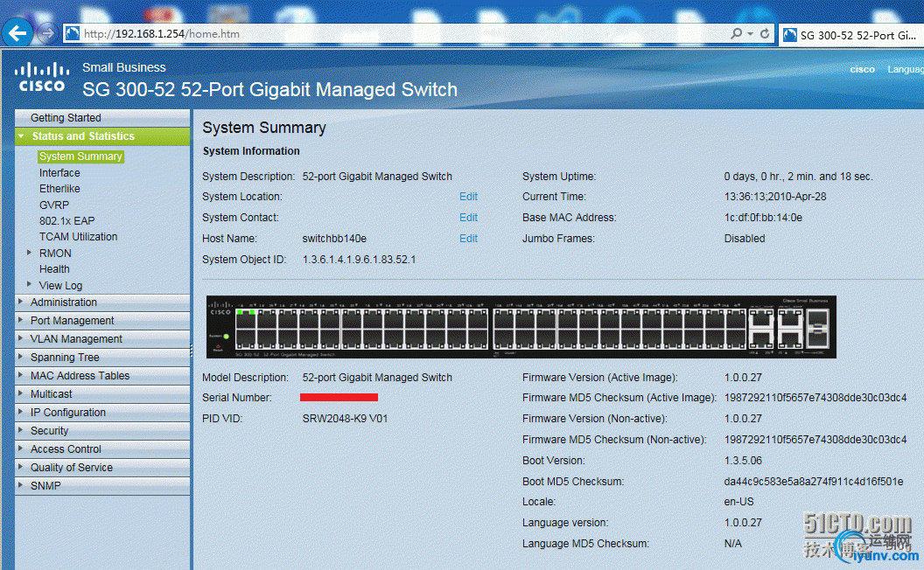This screenshot has height=570, width=924.
Task: Click the Cisco logo in header
Action: (42, 78)
